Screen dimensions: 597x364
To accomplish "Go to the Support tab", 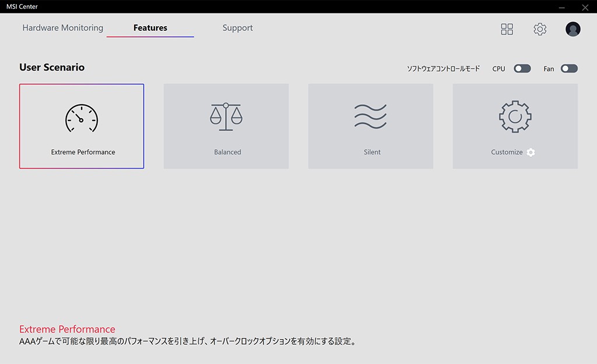I will coord(237,28).
